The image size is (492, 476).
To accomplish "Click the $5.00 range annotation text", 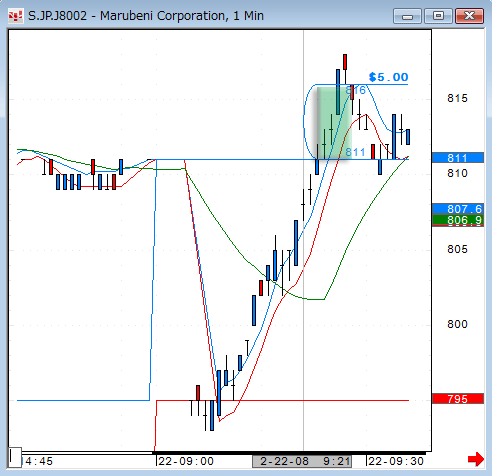I will click(388, 77).
